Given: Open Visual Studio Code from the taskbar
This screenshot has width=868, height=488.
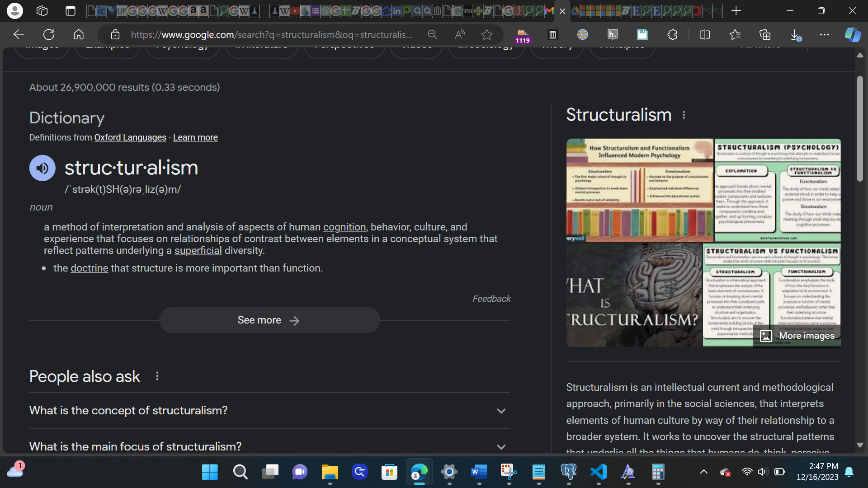Looking at the screenshot, I should 599,472.
